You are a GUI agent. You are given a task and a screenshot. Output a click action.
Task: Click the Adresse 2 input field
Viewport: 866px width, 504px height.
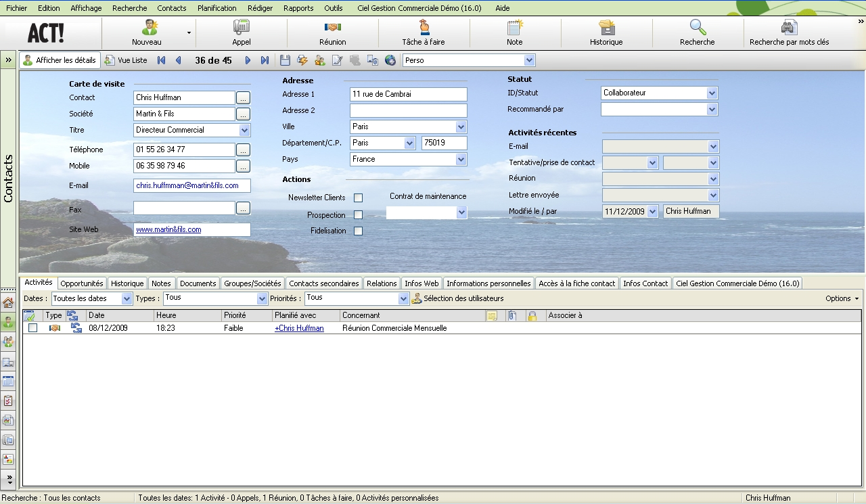click(408, 110)
